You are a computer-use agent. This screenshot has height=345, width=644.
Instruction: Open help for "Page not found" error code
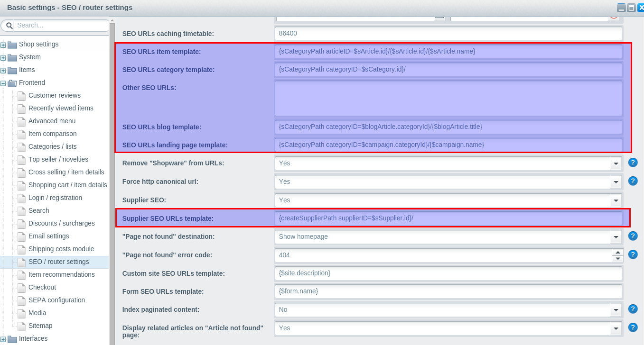(x=633, y=254)
